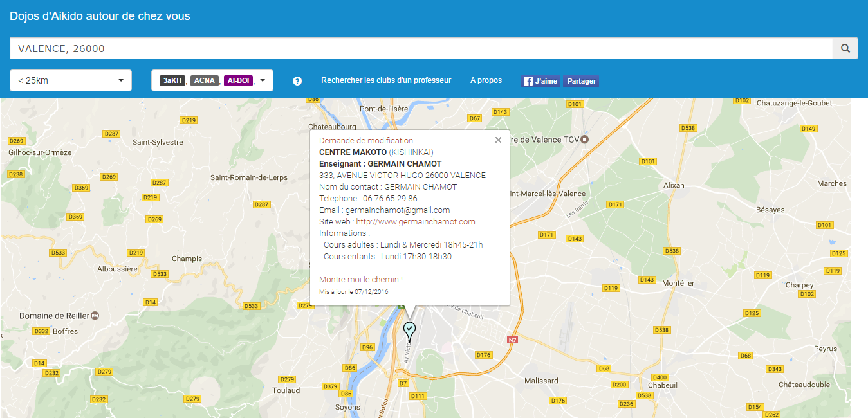
Task: Expand the federation filter dropdown arrow
Action: 263,80
